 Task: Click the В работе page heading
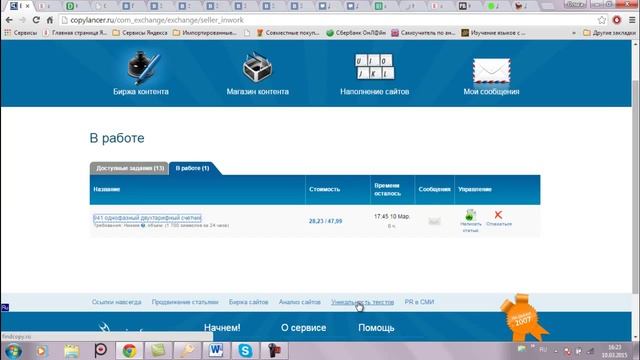[x=117, y=138]
